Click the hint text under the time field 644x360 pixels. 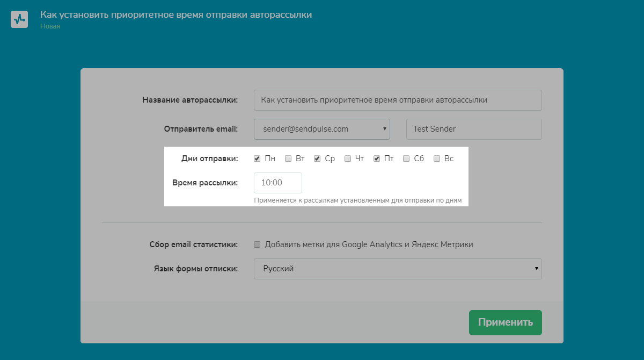357,200
